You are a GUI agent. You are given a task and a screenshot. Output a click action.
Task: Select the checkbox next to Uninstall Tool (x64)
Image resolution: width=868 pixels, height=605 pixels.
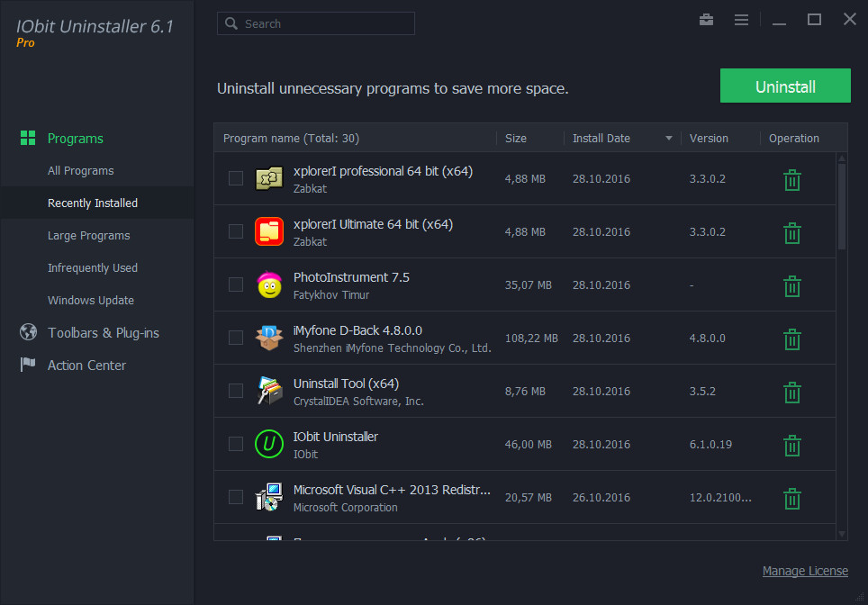236,392
